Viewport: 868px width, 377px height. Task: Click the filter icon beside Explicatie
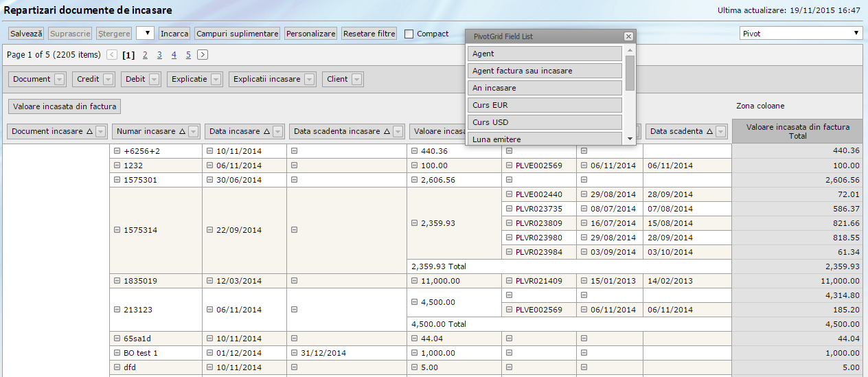[216, 80]
